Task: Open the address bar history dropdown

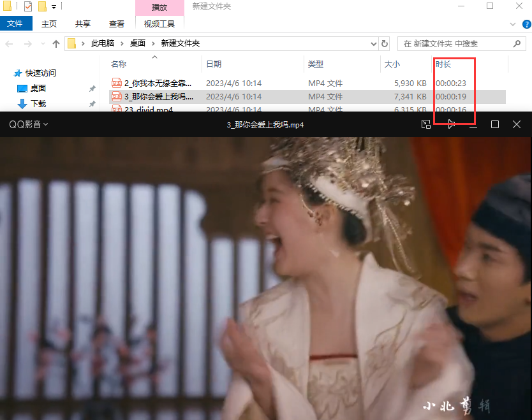Action: (x=374, y=44)
